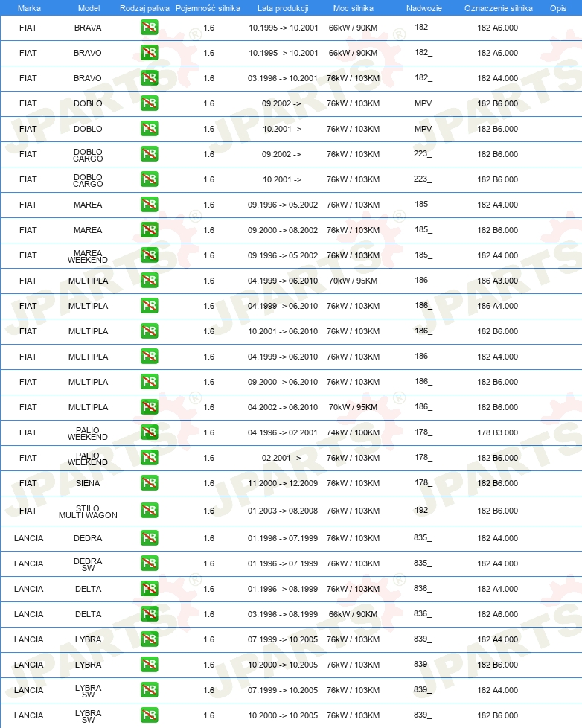Click production years 10.2001 -> 06.2010
This screenshot has height=728, width=582.
coord(283,331)
